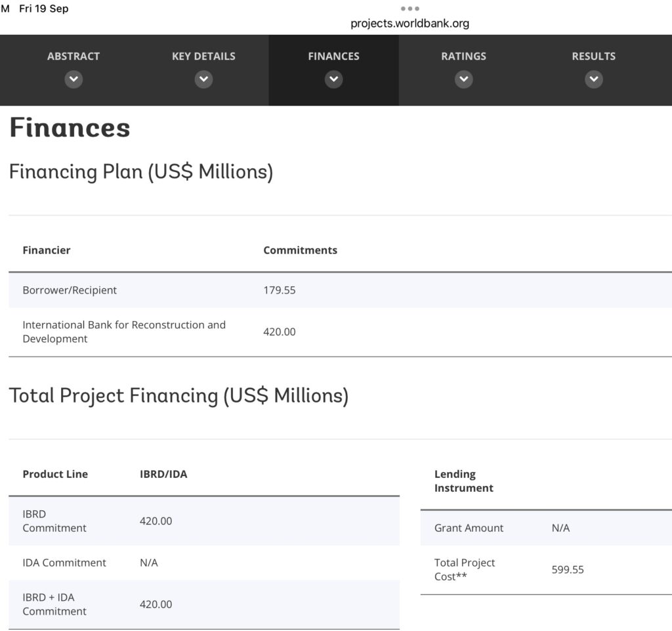Expand the chevron beneath RATINGS
Viewport: 672px width, 631px height.
463,79
